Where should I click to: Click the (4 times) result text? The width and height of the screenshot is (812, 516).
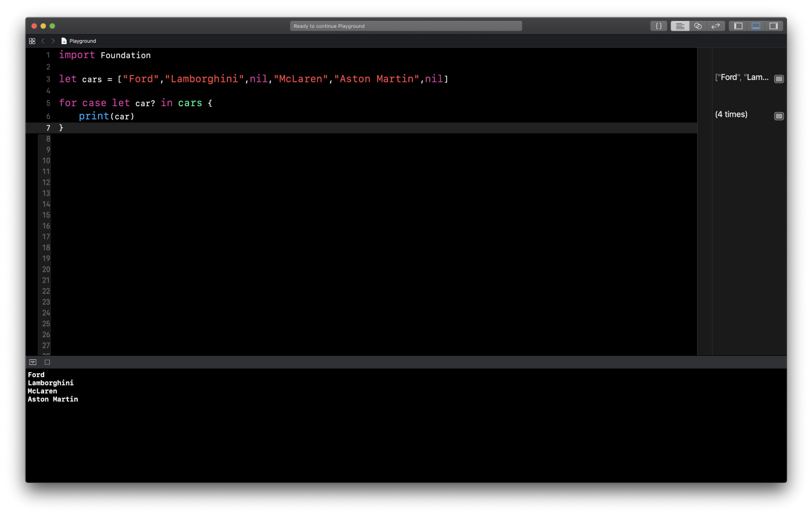[x=731, y=114]
